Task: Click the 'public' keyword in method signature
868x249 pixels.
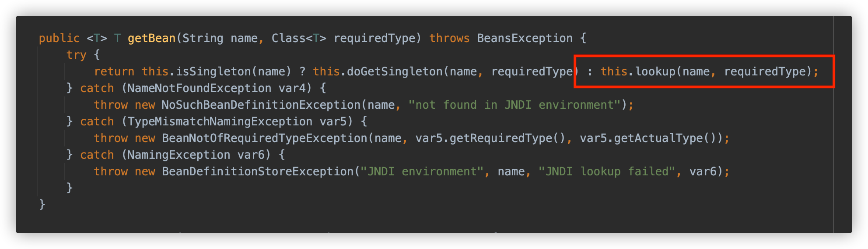Action: click(x=59, y=39)
